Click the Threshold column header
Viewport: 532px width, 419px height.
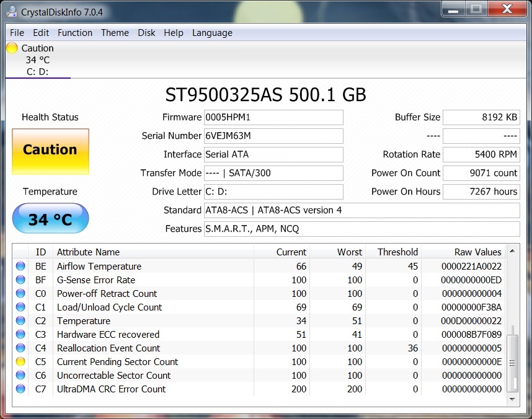[393, 252]
